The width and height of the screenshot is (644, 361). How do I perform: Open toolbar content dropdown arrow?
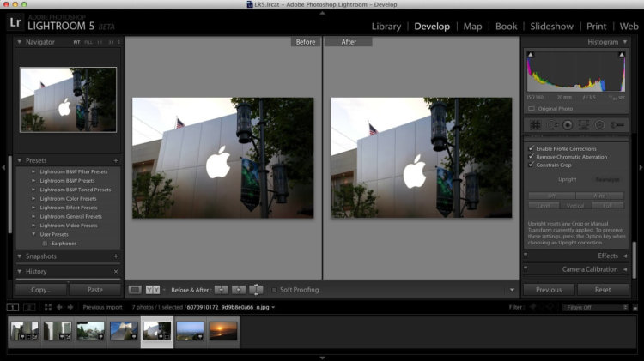tap(512, 290)
